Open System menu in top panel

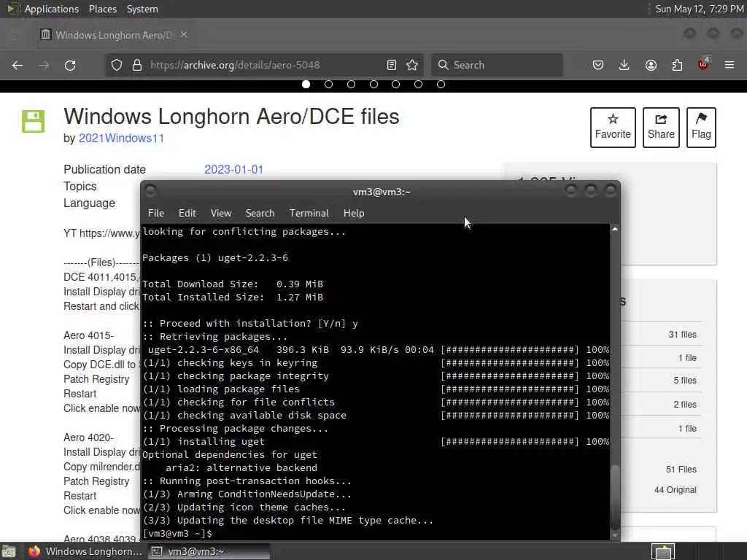[x=142, y=9]
